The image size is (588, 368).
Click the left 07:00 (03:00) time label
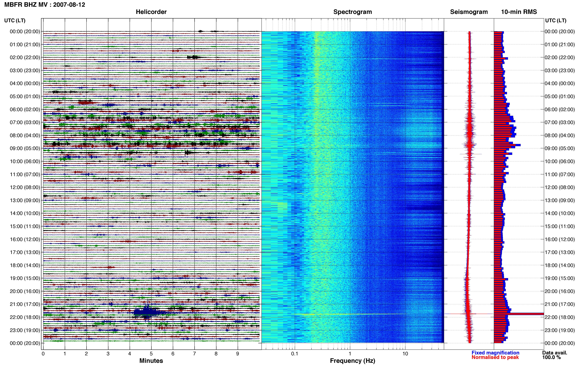(25, 122)
